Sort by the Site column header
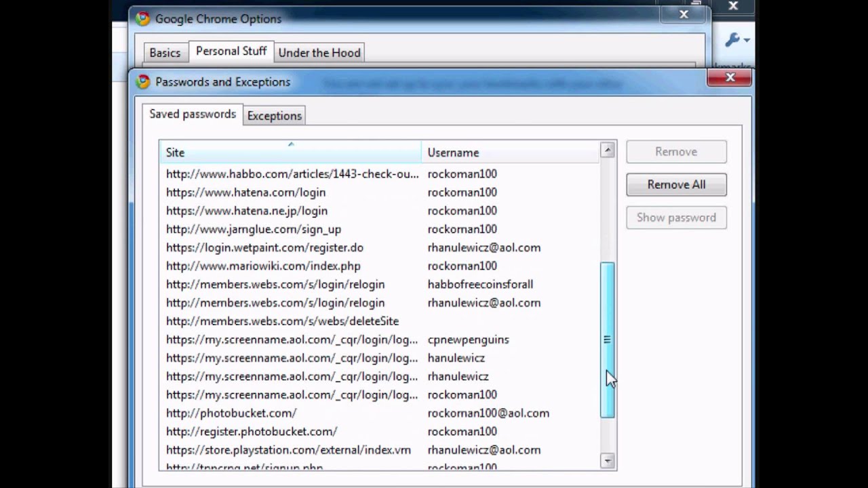 click(290, 152)
